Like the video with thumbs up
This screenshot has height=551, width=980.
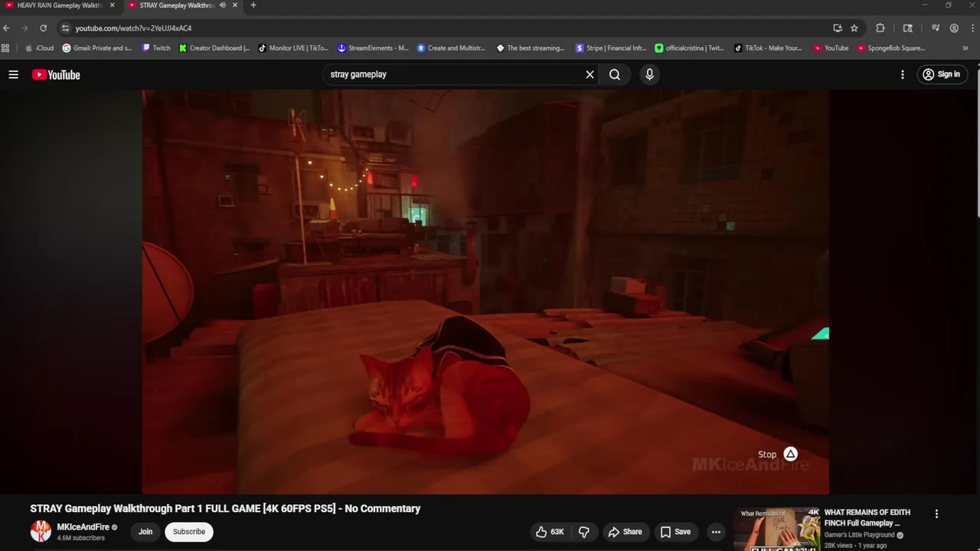coord(550,532)
